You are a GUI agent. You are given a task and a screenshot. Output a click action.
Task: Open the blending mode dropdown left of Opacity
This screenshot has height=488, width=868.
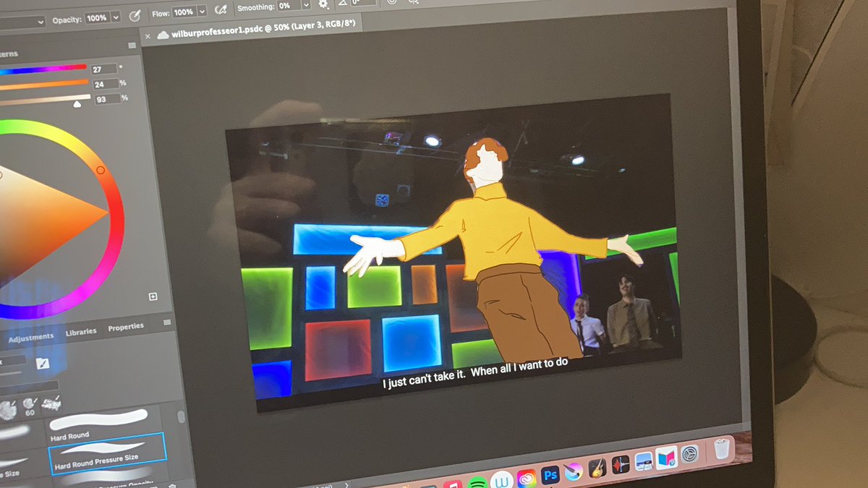(20, 22)
